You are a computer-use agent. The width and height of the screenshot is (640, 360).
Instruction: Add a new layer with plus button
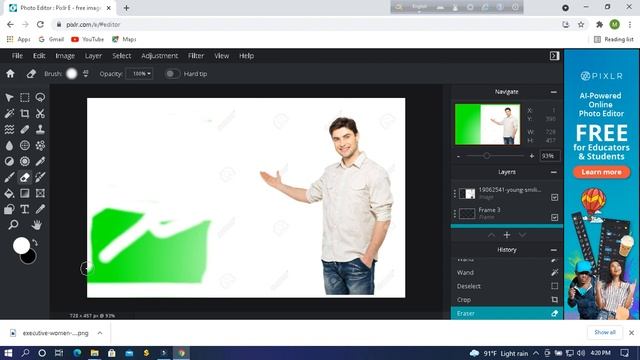pos(507,235)
